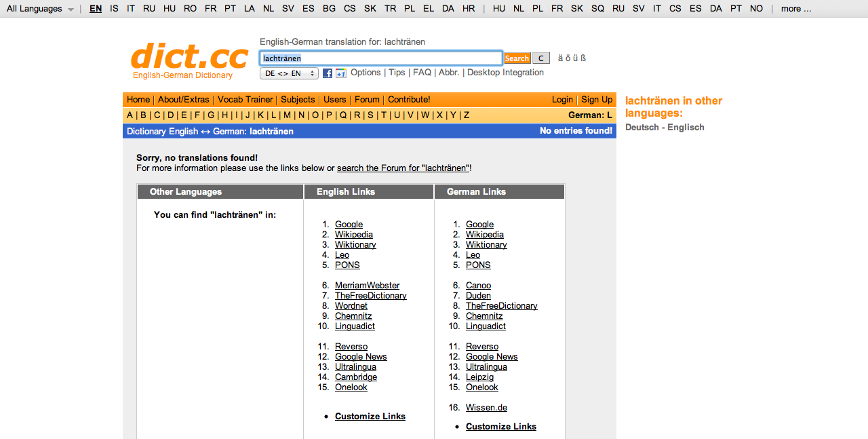Open Leipzig in German Links
Screen dimensions: 868x439
479,377
